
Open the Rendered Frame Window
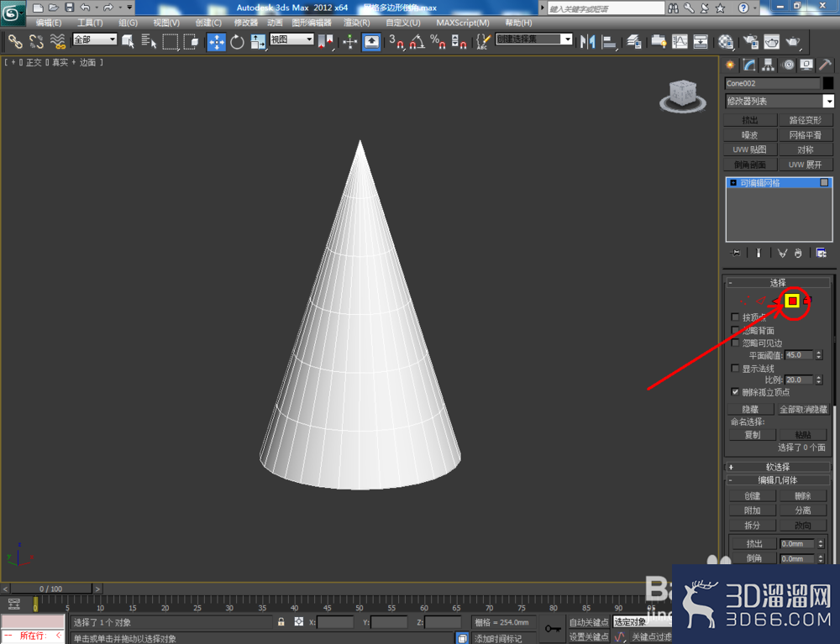pyautogui.click(x=771, y=42)
